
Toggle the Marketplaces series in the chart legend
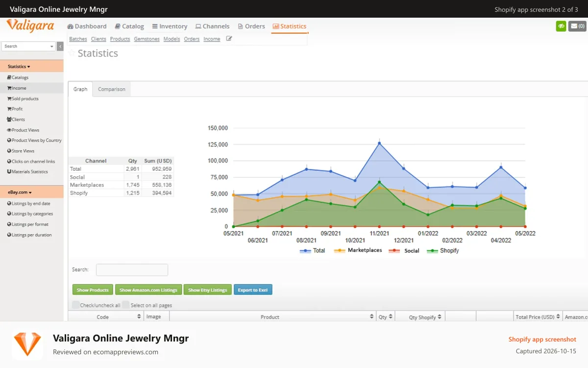358,250
